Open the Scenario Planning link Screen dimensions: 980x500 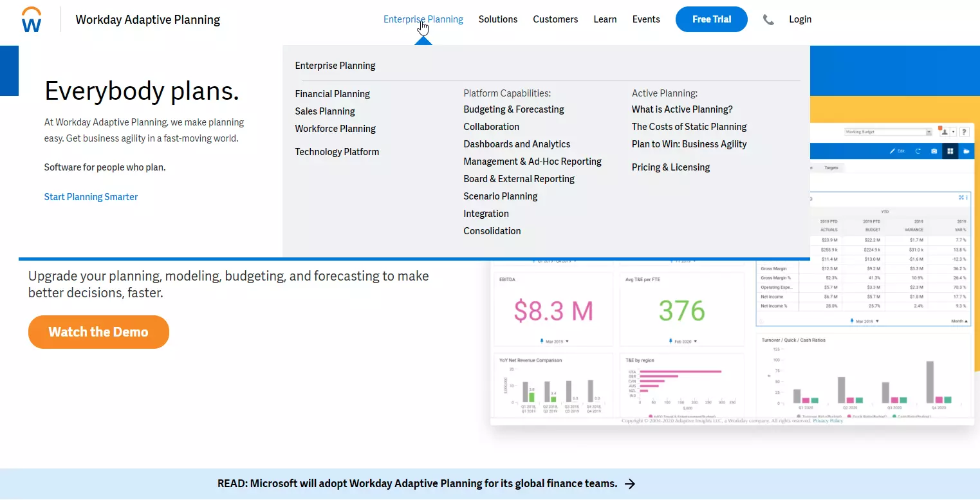(x=500, y=196)
